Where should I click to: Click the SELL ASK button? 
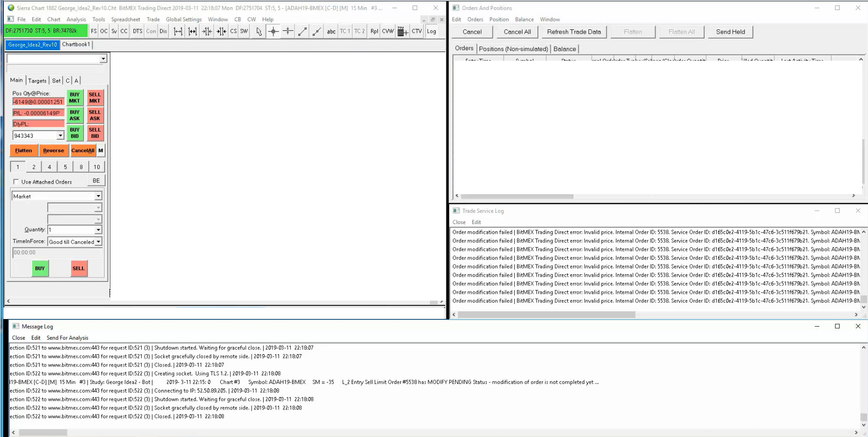point(95,115)
